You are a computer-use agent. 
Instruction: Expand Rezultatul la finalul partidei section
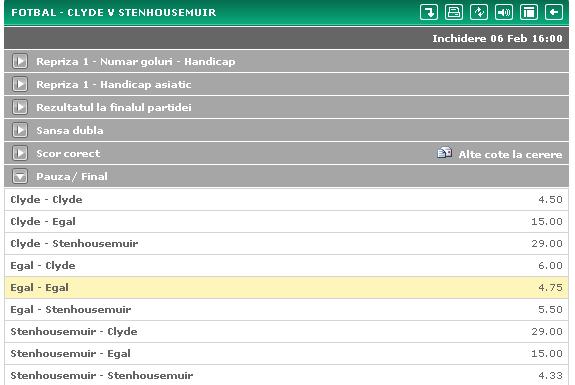(20, 107)
